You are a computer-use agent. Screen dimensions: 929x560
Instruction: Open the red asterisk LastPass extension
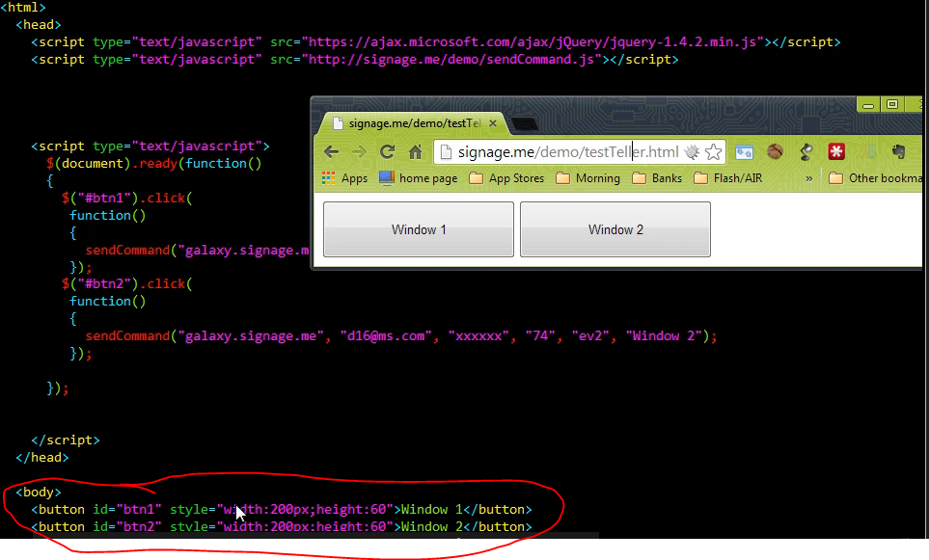point(836,152)
